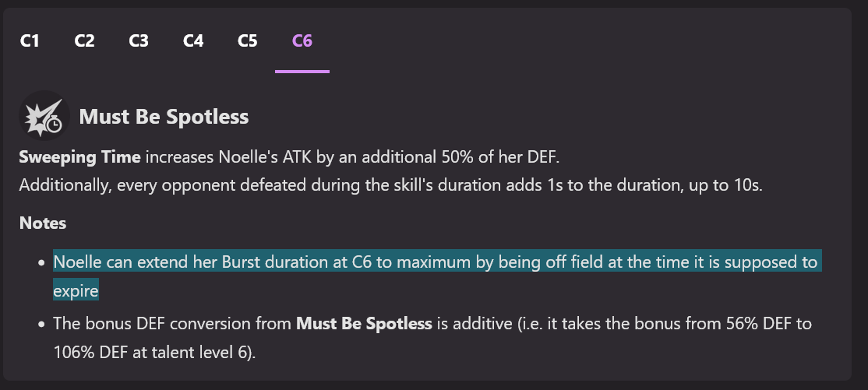Show the C4 constellation tab
Image resolution: width=868 pixels, height=390 pixels.
pos(193,40)
